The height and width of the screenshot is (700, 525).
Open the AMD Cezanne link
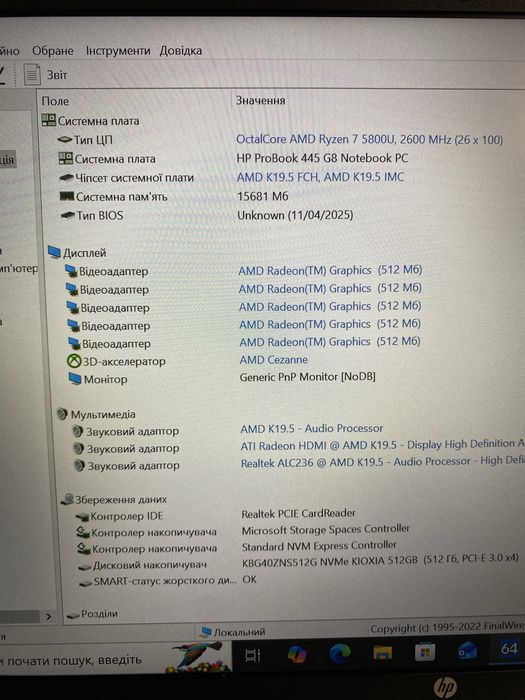[274, 360]
